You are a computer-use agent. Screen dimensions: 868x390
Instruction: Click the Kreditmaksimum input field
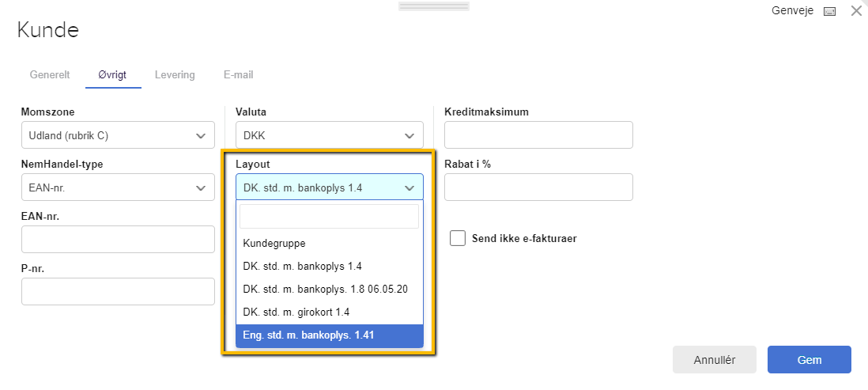538,135
